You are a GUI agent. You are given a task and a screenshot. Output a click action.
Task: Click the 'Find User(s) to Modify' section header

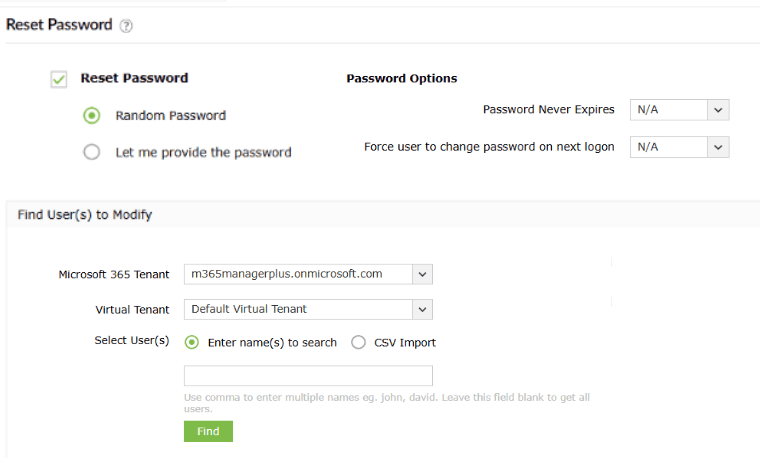85,215
